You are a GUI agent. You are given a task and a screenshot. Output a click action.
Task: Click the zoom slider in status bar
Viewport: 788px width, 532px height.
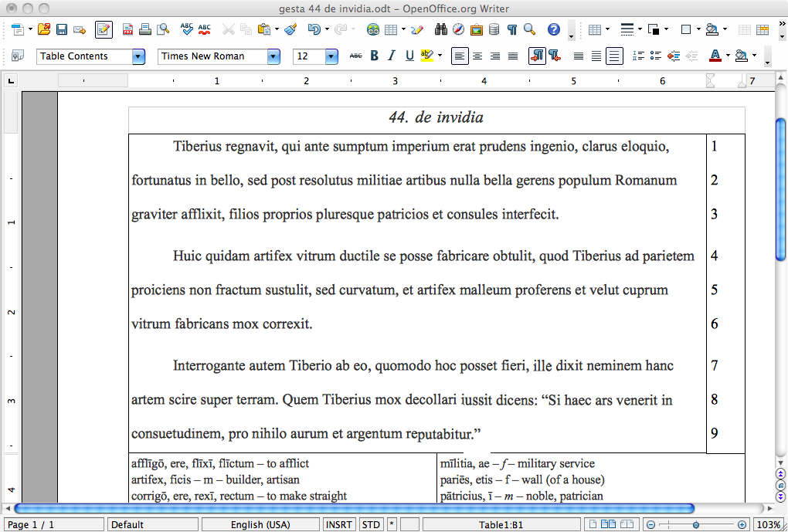click(x=695, y=525)
